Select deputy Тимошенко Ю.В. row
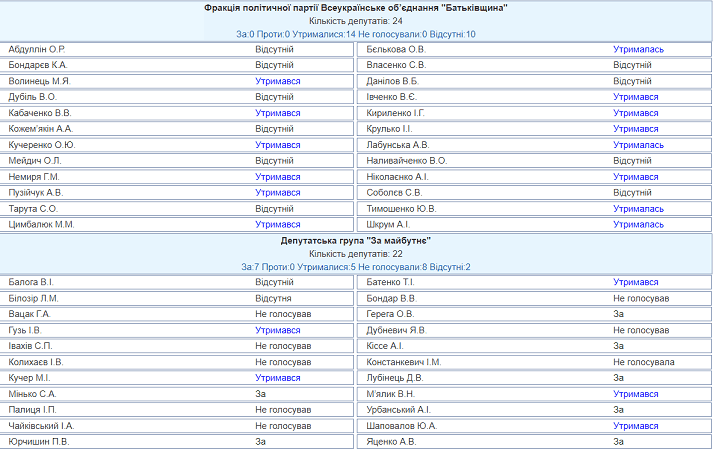The image size is (713, 450). (x=534, y=209)
